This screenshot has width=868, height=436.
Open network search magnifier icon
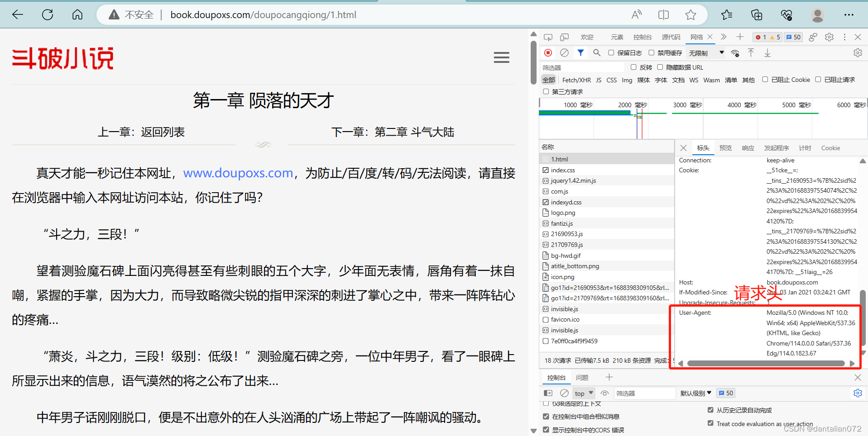tap(597, 53)
